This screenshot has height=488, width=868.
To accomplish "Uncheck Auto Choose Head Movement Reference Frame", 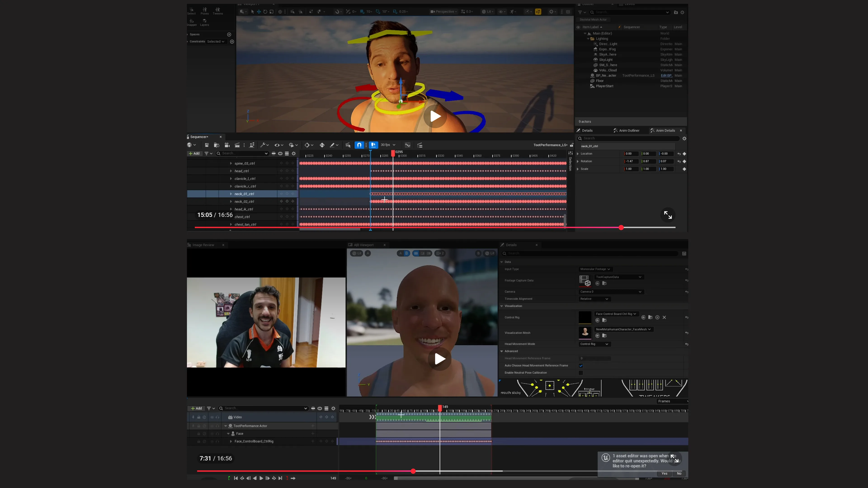I will click(581, 365).
